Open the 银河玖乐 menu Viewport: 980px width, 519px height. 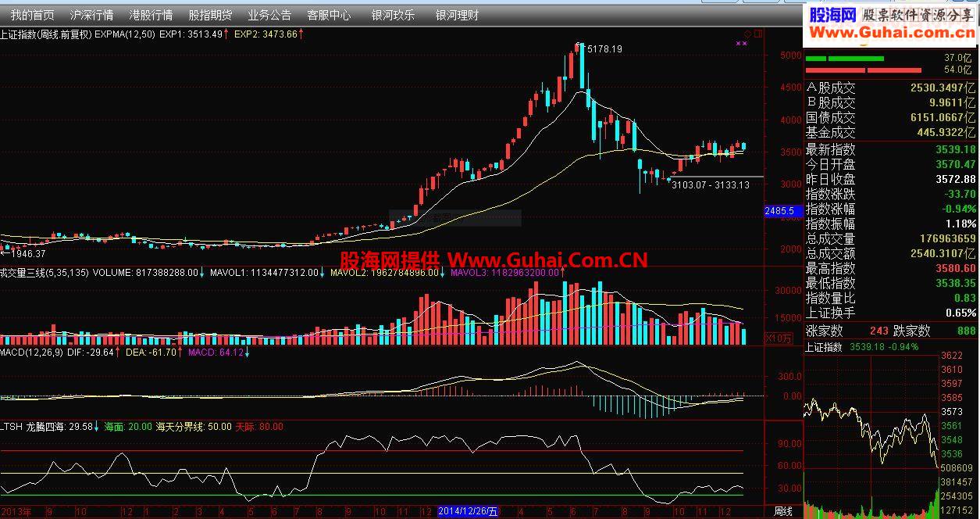[x=394, y=15]
